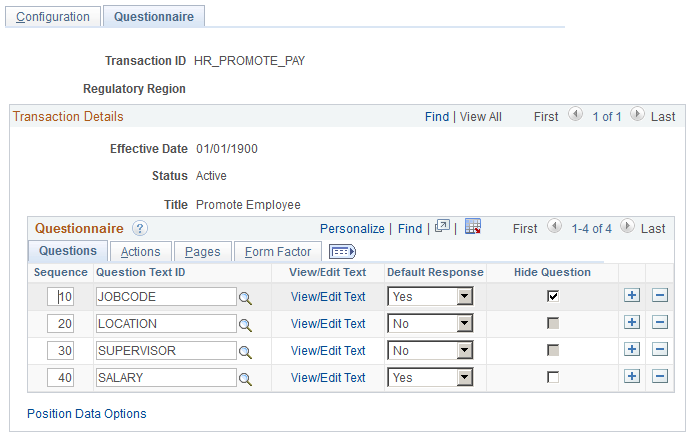Open lookup magnifier next to SALARY
Viewport: 695px width, 439px height.
point(245,380)
